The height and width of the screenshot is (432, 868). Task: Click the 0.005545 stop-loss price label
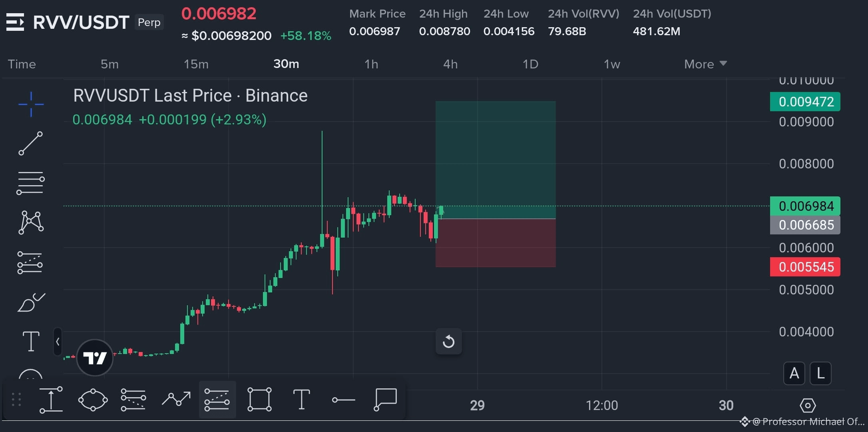[805, 267]
